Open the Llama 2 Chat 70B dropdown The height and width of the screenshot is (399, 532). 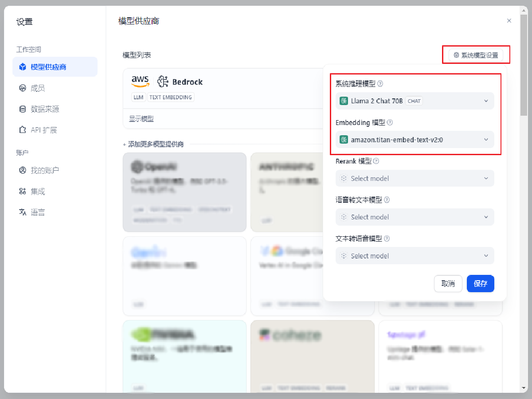(x=415, y=101)
